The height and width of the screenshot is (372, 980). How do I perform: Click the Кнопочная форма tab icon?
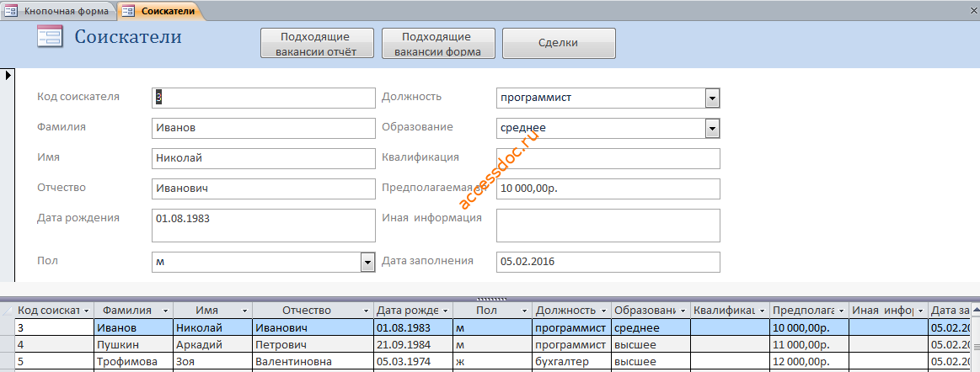(11, 11)
